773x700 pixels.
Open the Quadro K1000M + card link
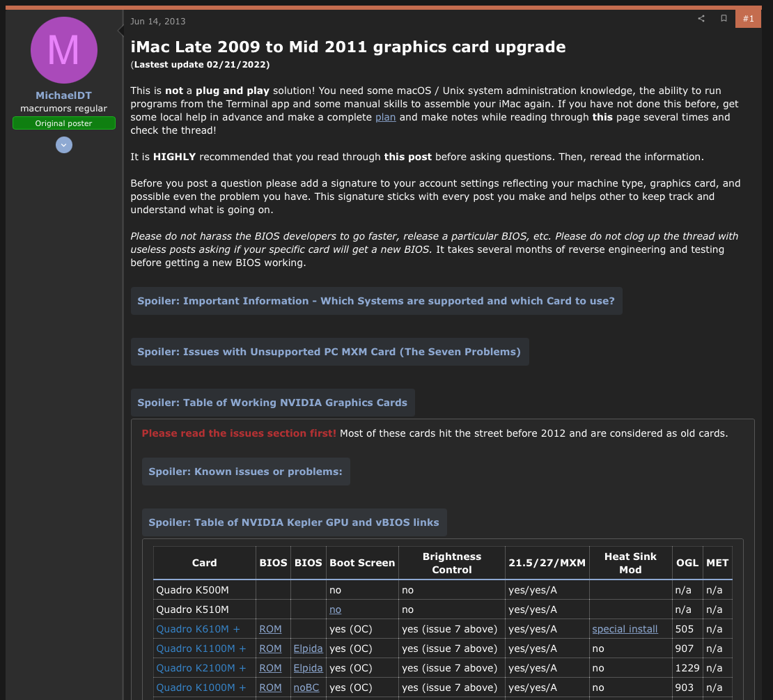[x=201, y=687]
